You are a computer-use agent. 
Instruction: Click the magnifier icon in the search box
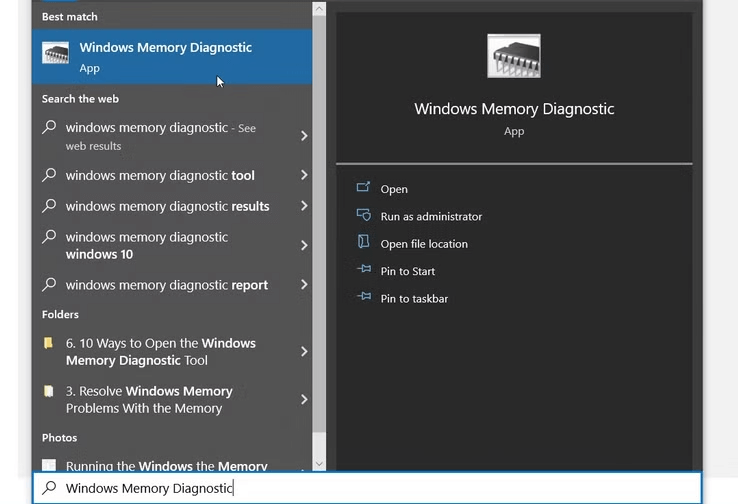[48, 488]
